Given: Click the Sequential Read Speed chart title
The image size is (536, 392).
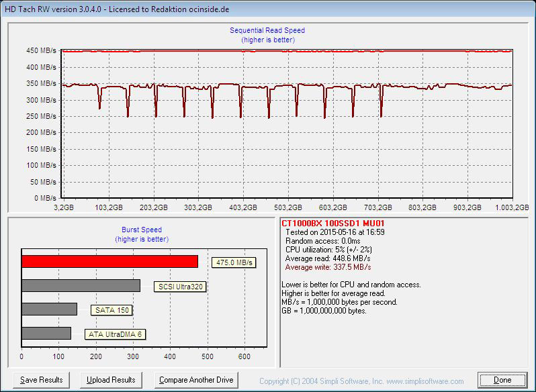Looking at the screenshot, I should point(267,30).
